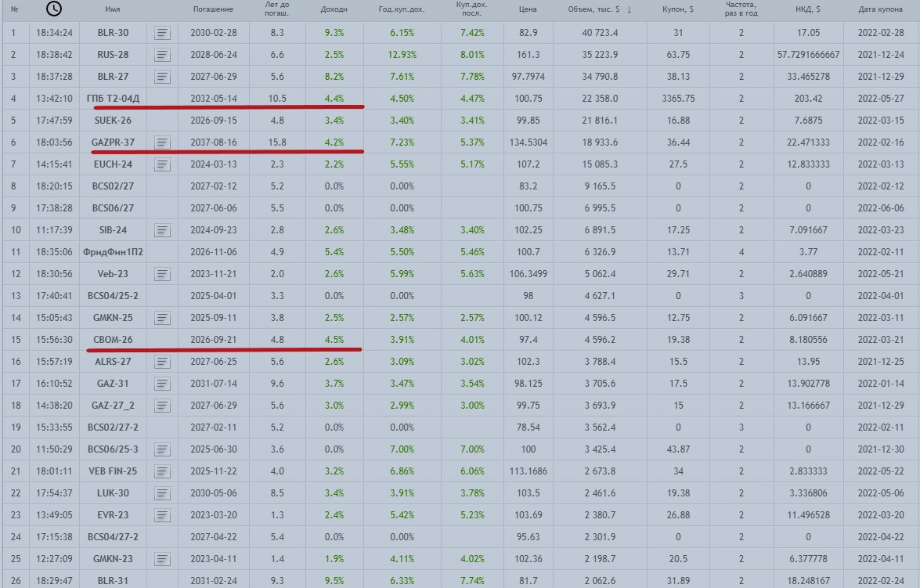Click time 13:49:05 in EVR-23 row
Screen dimensions: 920x588
[54, 515]
